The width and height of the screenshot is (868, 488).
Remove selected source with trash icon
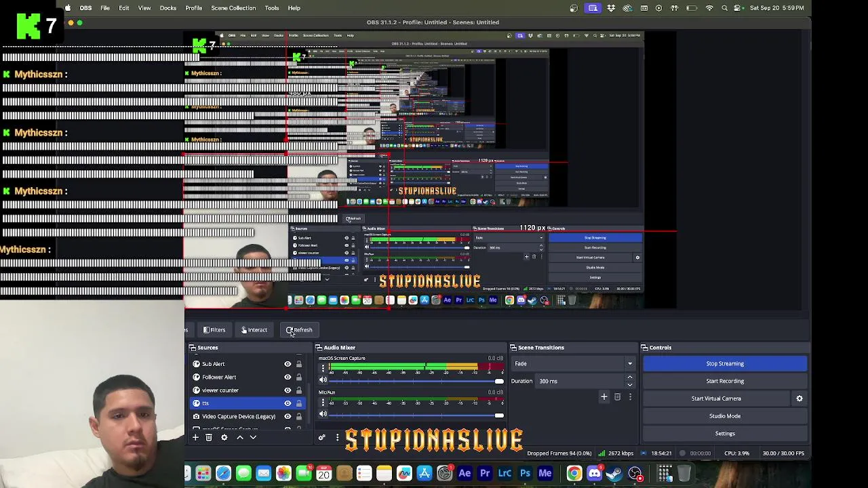click(209, 437)
